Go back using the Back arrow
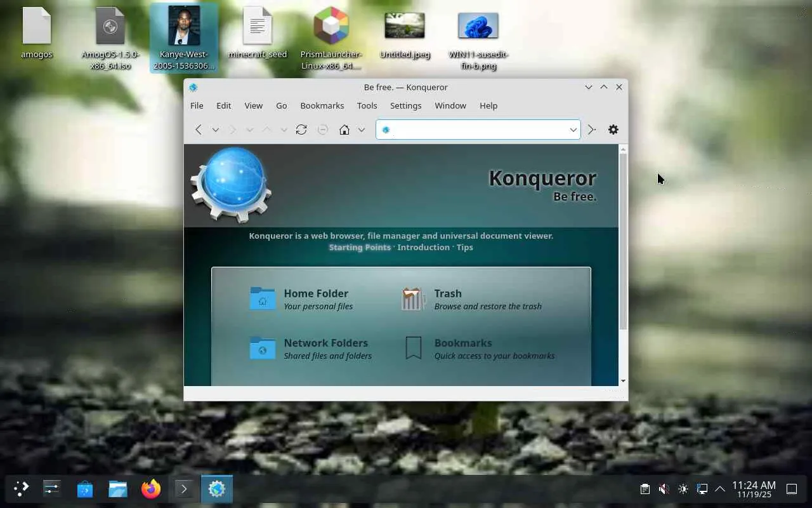The height and width of the screenshot is (508, 812). tap(199, 130)
